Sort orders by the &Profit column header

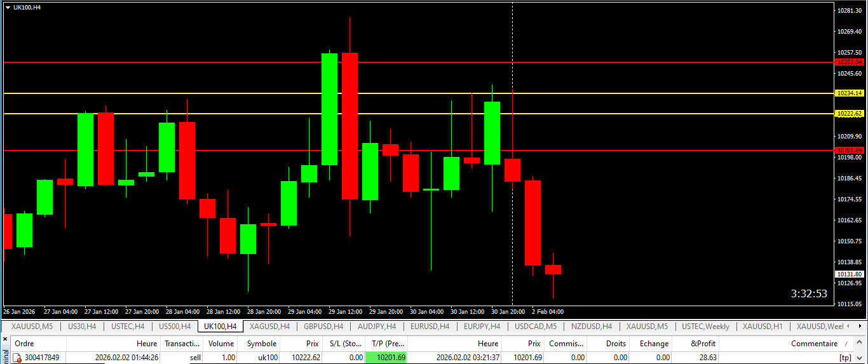pos(703,344)
